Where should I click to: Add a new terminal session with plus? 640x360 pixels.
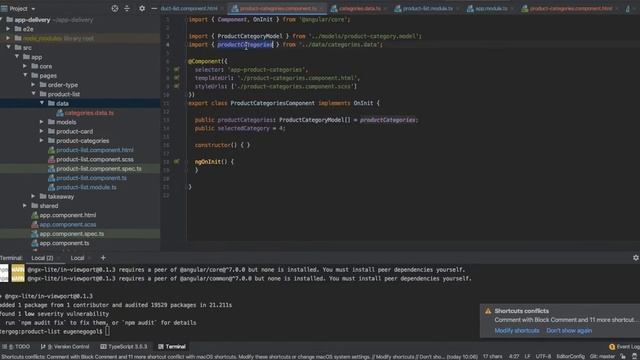point(103,258)
